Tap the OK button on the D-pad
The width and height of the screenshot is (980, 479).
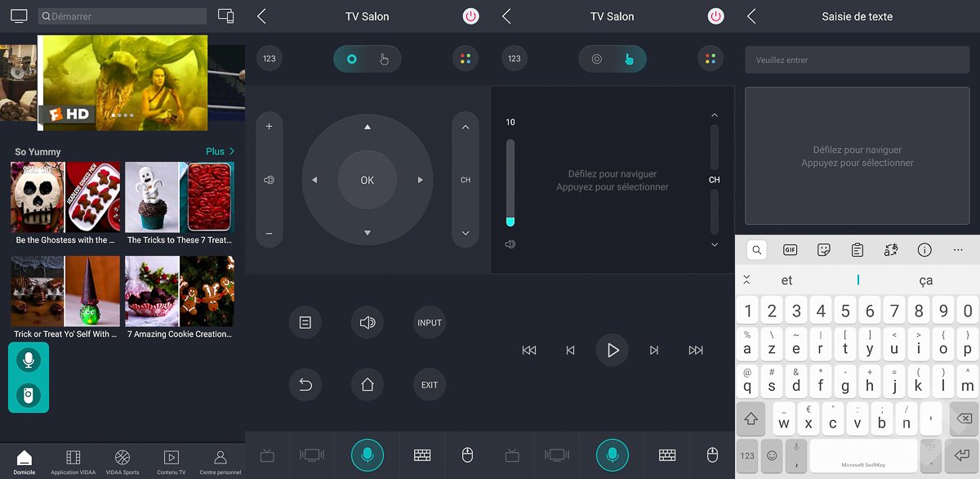[x=367, y=180]
